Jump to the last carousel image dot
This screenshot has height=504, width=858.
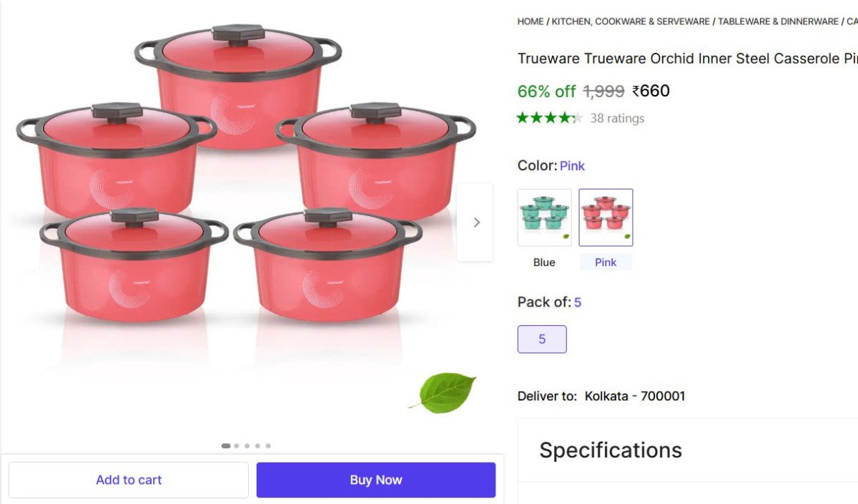click(268, 445)
